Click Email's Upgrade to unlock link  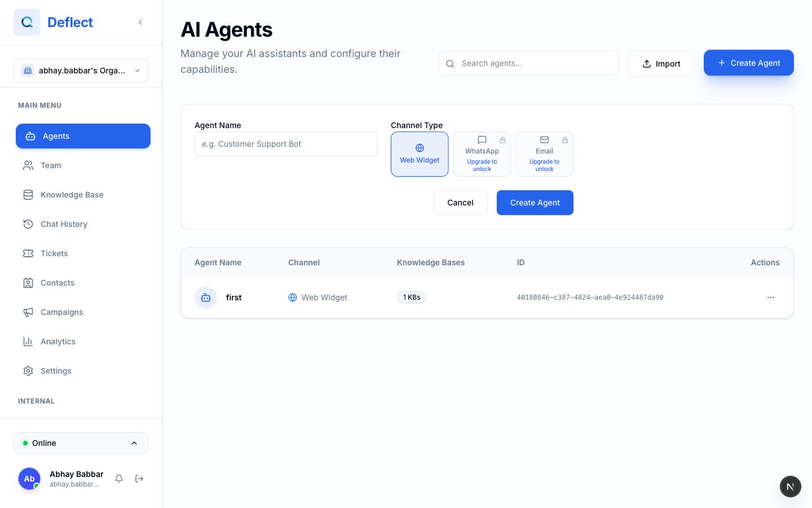[x=545, y=165]
